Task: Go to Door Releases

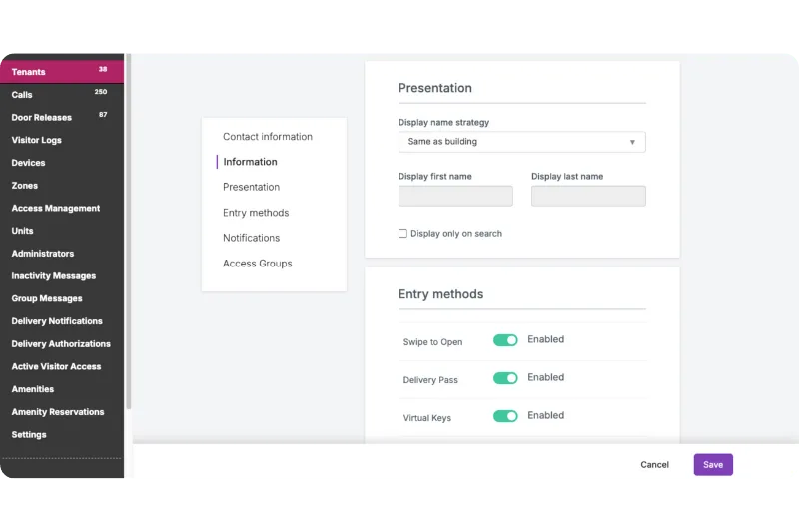Action: pos(42,117)
